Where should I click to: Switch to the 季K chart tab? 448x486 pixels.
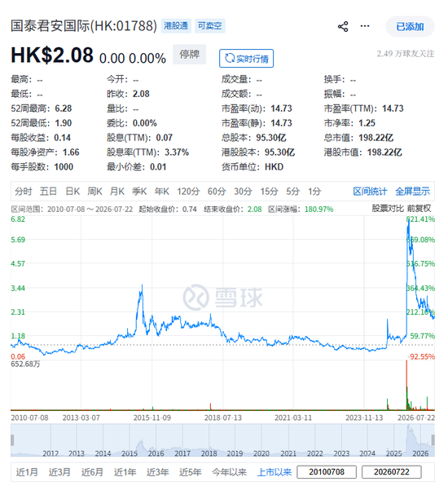139,192
